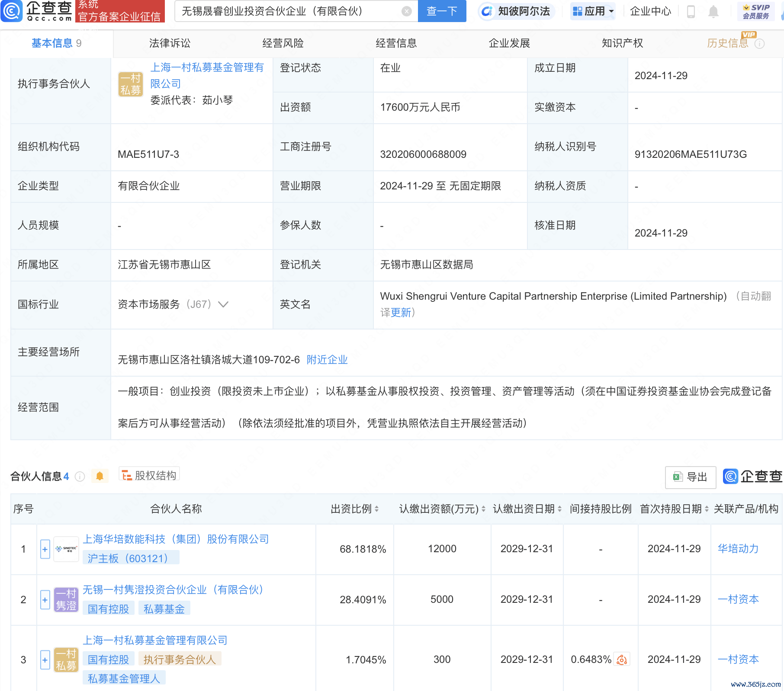The height and width of the screenshot is (691, 784).
Task: Toggle the partner info alert bell
Action: coord(100,476)
